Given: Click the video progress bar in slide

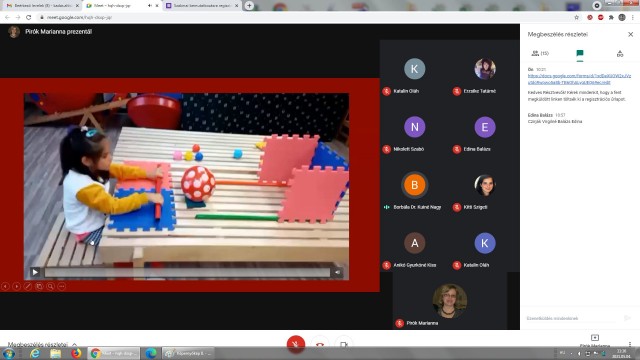Looking at the screenshot, I should tap(187, 272).
